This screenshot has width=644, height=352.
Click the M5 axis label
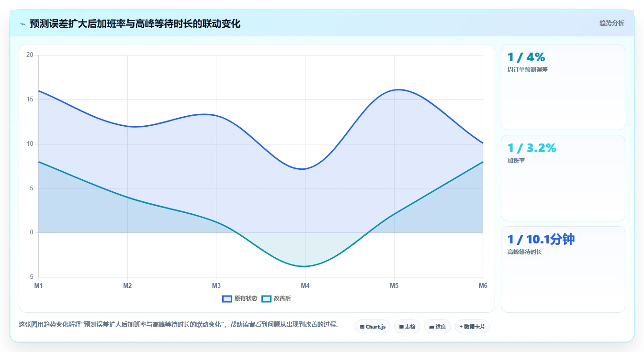(x=394, y=286)
